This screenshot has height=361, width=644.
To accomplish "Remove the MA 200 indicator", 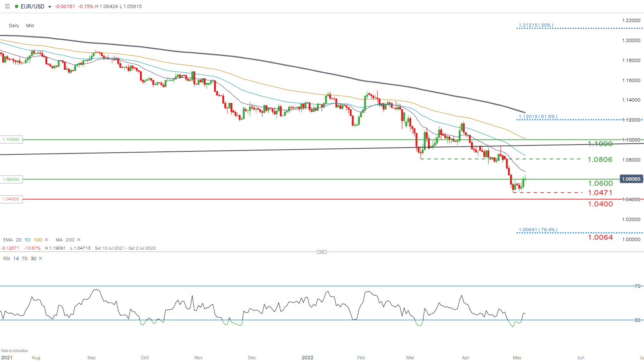I will [79, 240].
